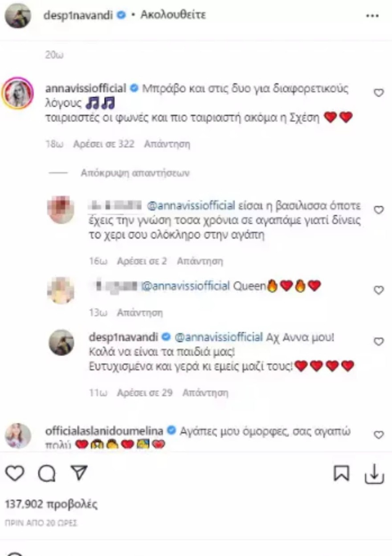View 29 likes on desp1navandi's reply
The image size is (392, 556).
tap(144, 393)
